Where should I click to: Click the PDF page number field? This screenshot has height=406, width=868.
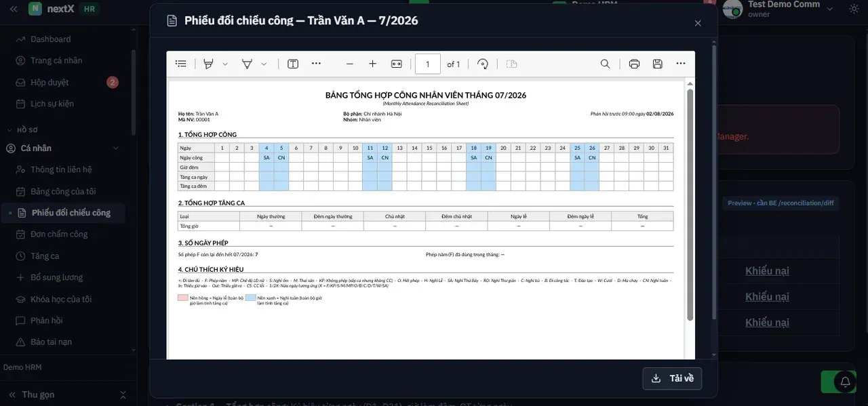point(428,64)
